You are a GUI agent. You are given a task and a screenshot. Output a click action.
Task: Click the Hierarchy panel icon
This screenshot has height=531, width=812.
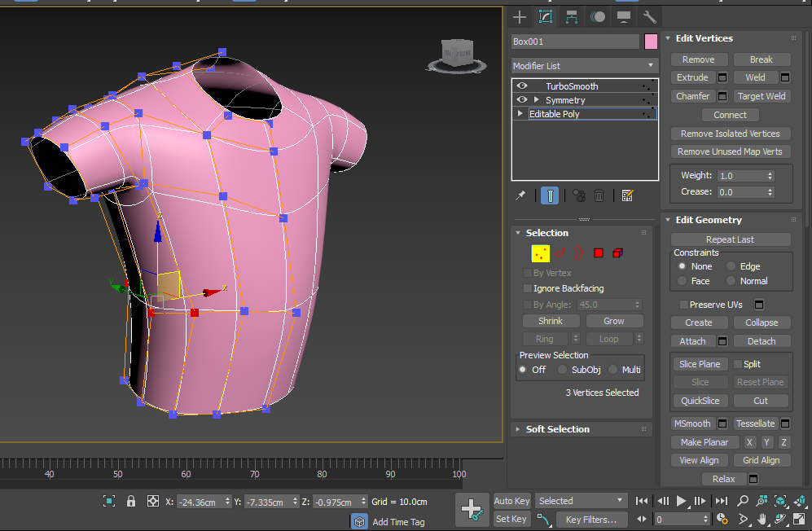(x=572, y=17)
